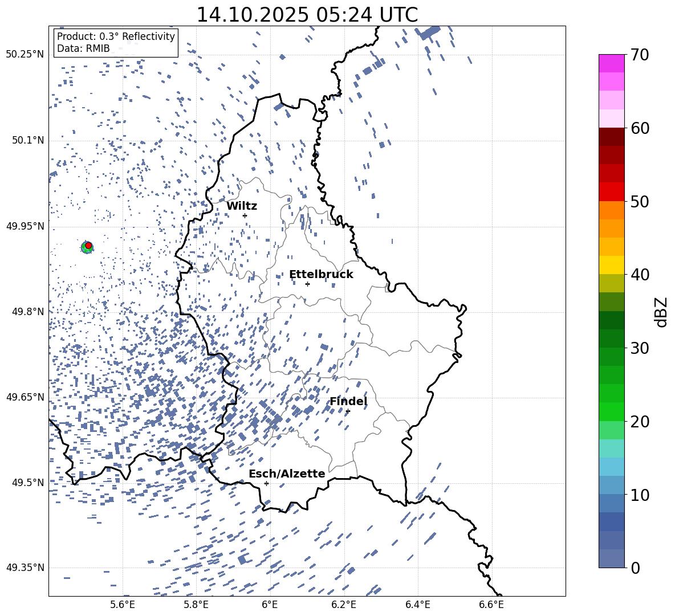Select the Esch/Alzette city label
The width and height of the screenshot is (675, 616).
287,474
